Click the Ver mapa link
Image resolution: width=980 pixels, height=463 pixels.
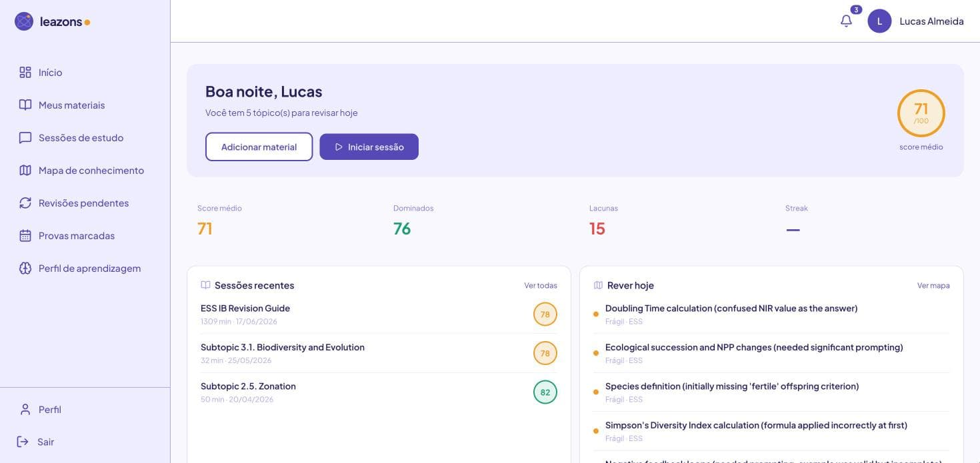point(933,285)
